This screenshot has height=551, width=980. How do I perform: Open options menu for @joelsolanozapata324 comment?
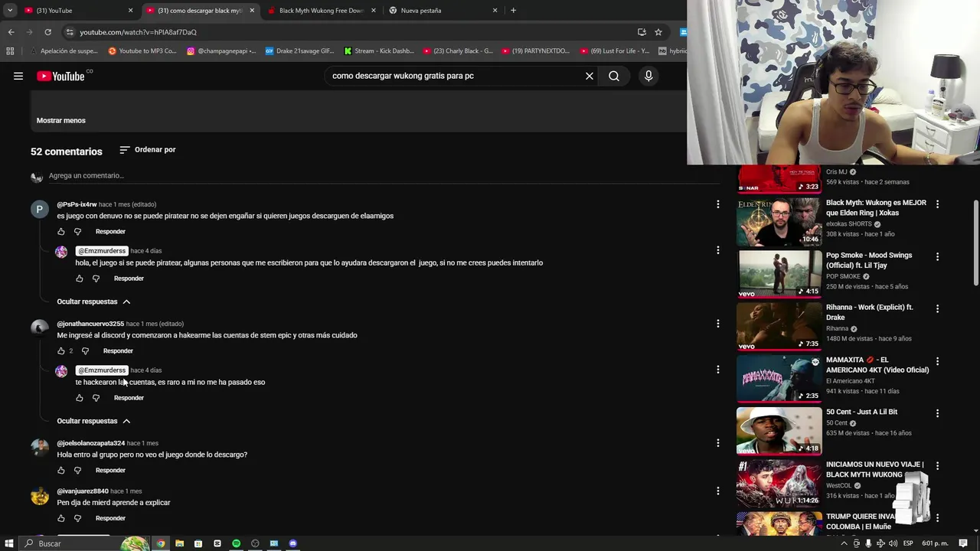[717, 443]
